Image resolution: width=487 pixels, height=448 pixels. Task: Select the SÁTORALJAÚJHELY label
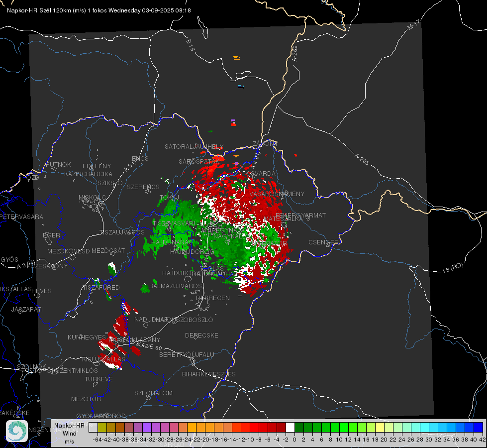(194, 146)
